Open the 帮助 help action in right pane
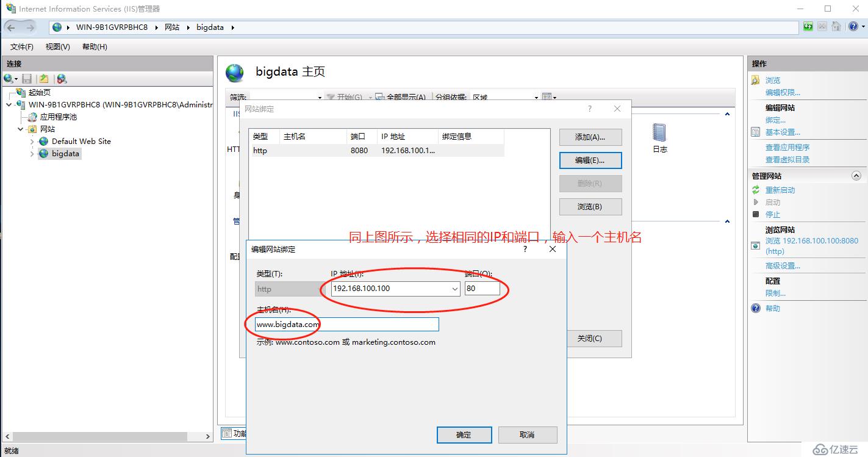 [773, 308]
